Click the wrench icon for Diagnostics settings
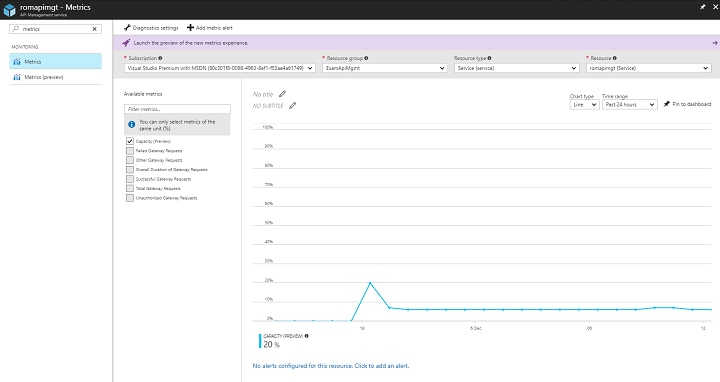 [x=127, y=28]
